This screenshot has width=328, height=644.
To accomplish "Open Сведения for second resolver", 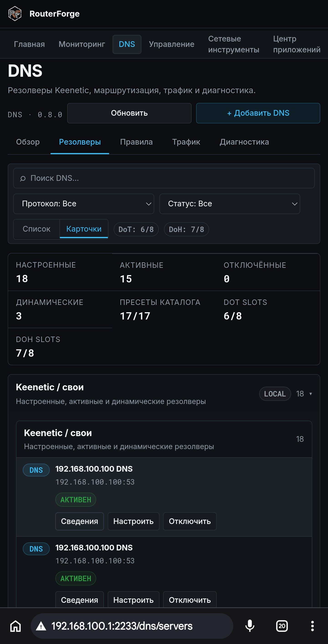I will pos(79,600).
